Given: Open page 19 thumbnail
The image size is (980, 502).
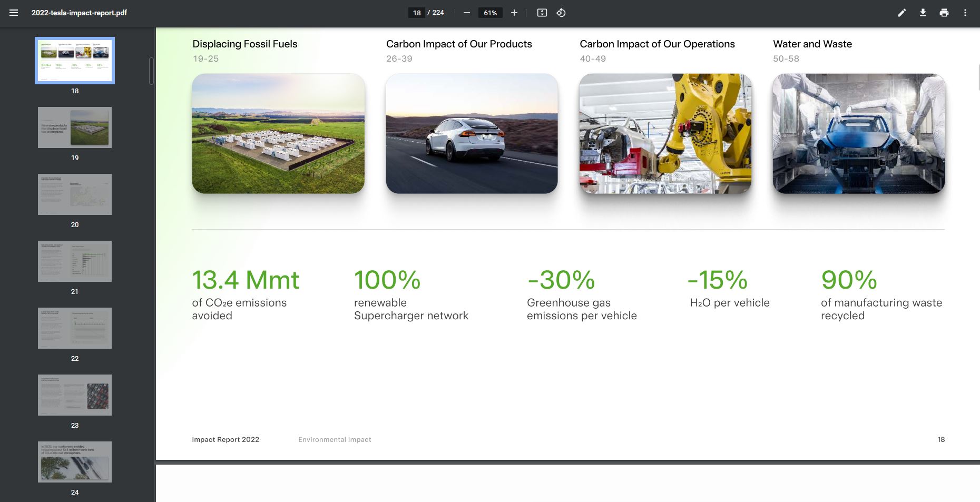Looking at the screenshot, I should click(75, 127).
